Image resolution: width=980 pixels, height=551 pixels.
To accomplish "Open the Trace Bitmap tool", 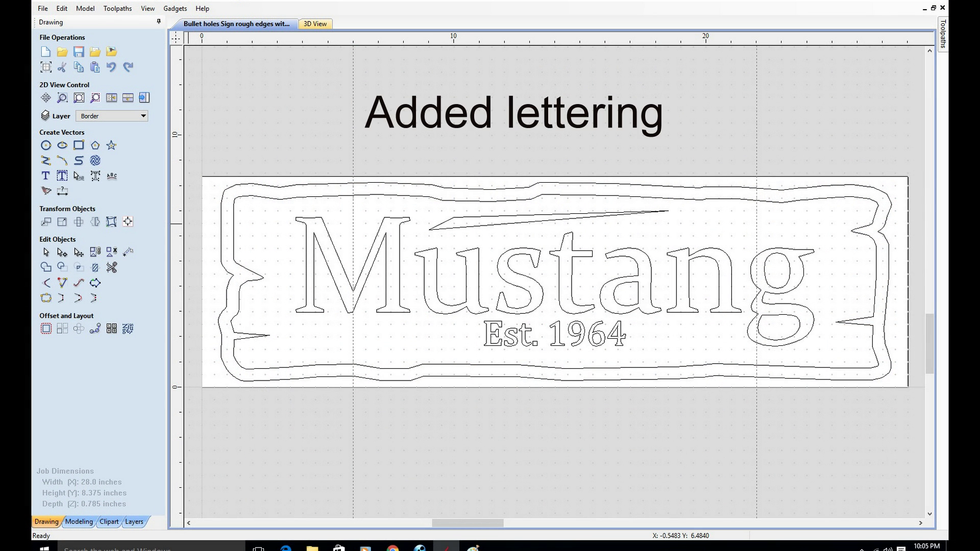I will click(46, 191).
